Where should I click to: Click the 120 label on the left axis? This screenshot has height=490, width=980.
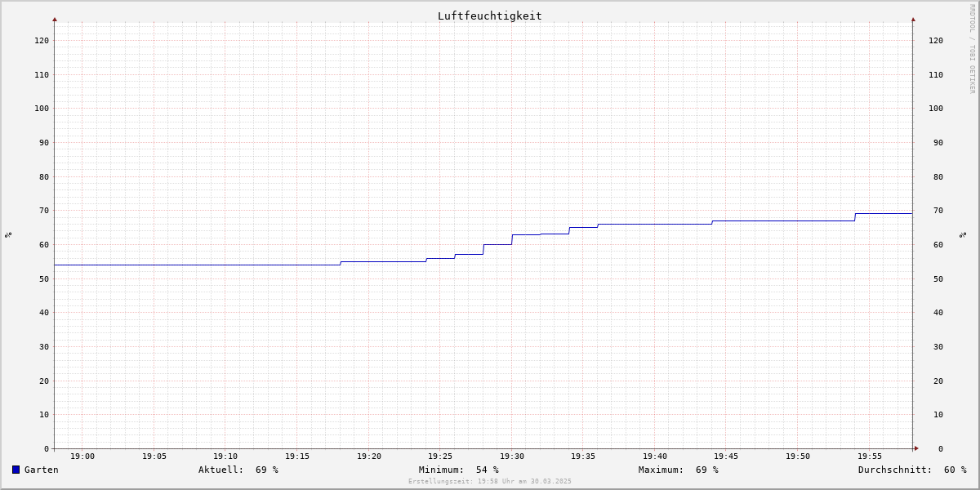coord(42,40)
